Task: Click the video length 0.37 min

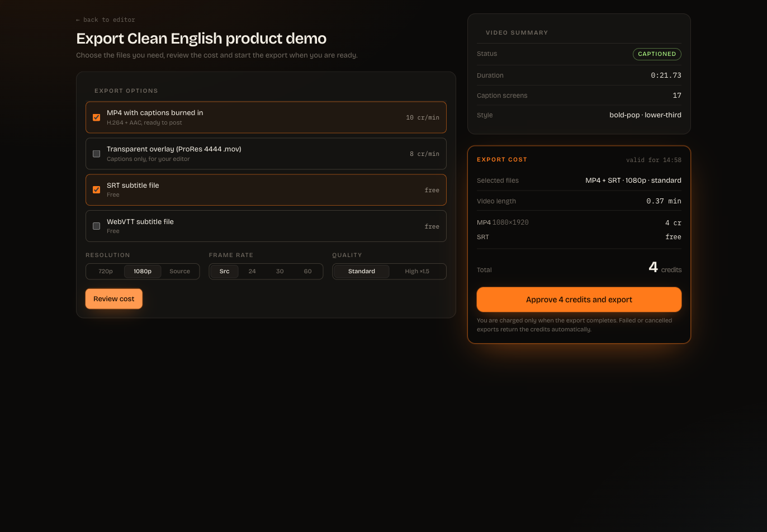Action: pyautogui.click(x=664, y=201)
